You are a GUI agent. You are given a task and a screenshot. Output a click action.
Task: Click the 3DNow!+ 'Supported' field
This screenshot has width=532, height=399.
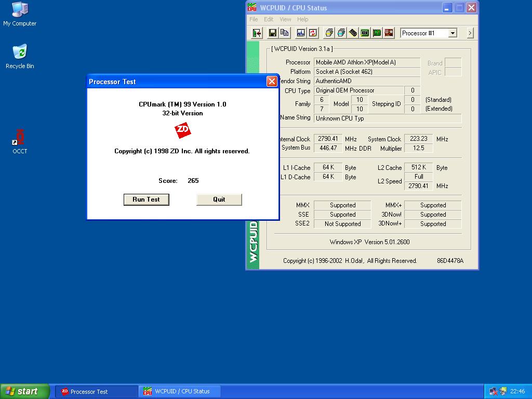tap(433, 224)
